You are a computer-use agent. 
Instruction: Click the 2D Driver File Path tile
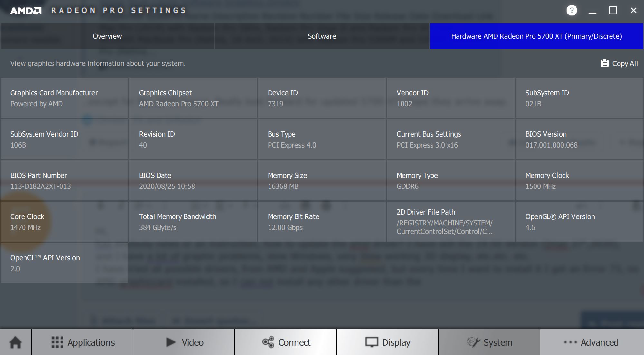[x=450, y=222]
